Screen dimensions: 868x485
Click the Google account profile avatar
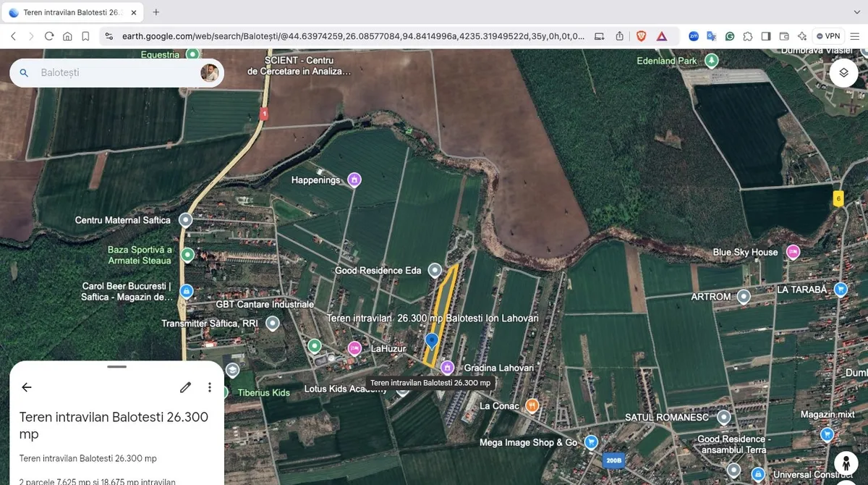coord(209,73)
